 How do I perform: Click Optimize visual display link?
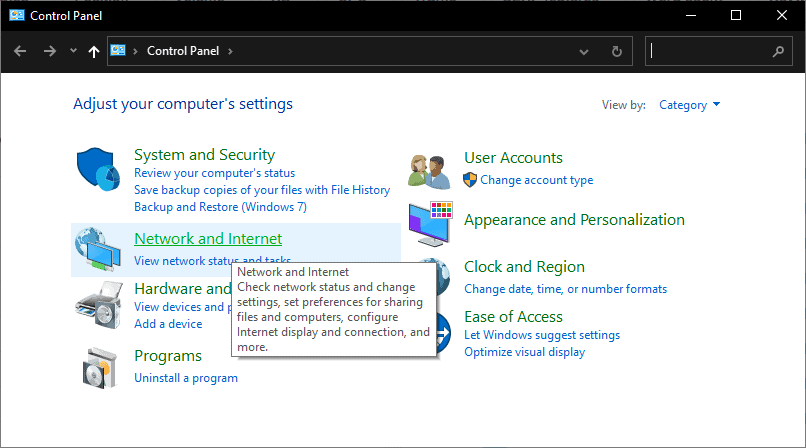click(525, 352)
